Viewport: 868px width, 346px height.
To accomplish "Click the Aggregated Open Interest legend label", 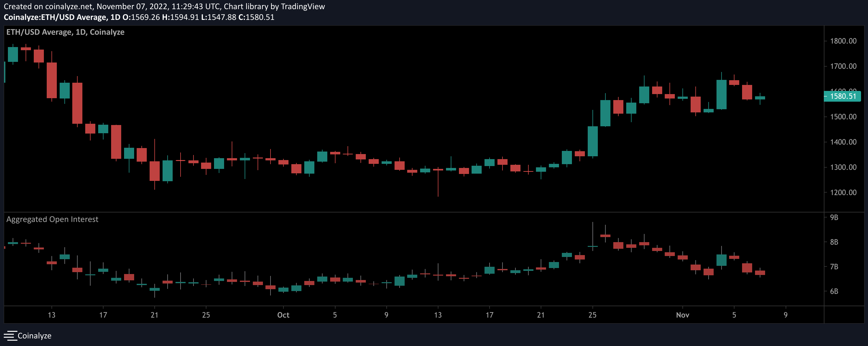I will click(x=52, y=219).
